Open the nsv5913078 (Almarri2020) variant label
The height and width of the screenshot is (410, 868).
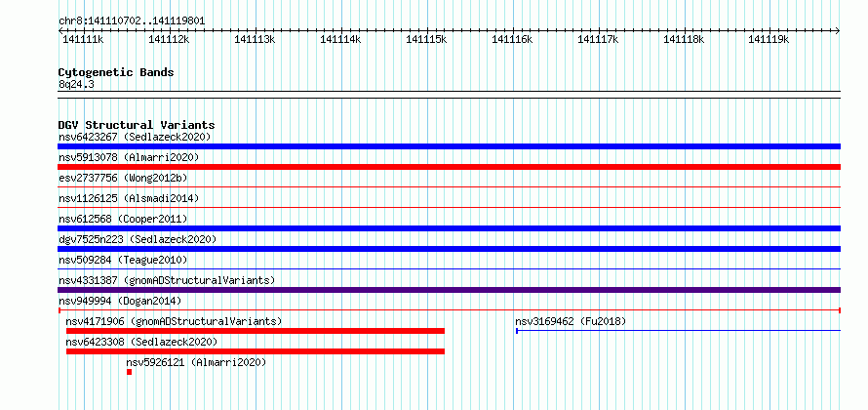click(129, 157)
